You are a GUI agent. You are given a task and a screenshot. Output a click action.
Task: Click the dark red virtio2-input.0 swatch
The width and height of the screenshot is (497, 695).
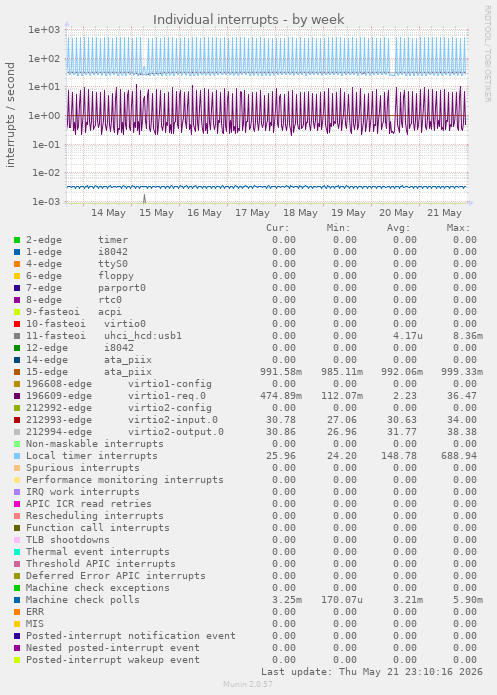coord(17,420)
